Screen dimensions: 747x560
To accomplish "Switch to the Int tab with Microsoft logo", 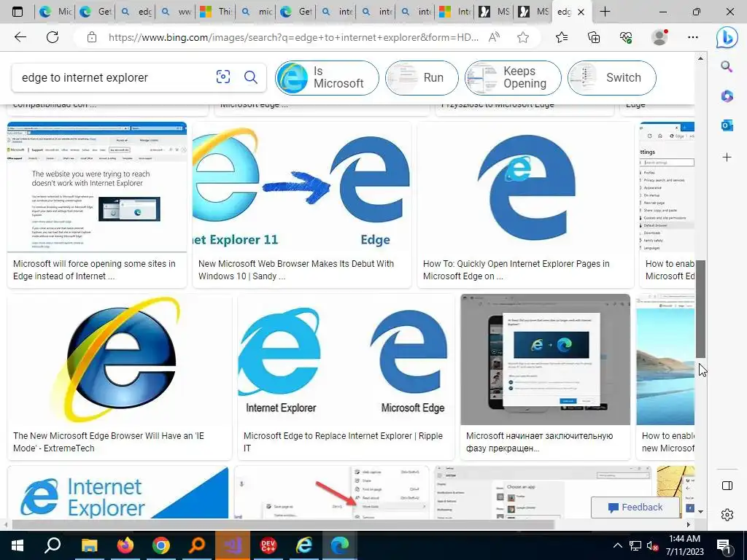I will pos(455,12).
